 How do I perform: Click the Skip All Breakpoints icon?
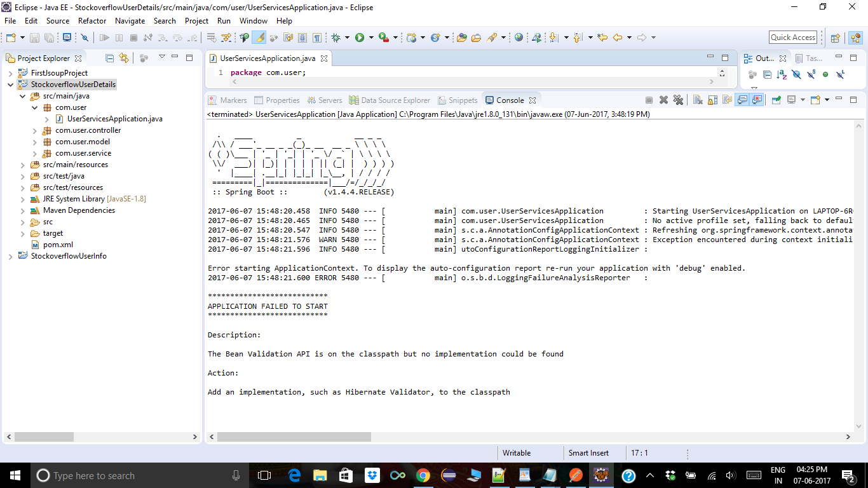(x=85, y=37)
